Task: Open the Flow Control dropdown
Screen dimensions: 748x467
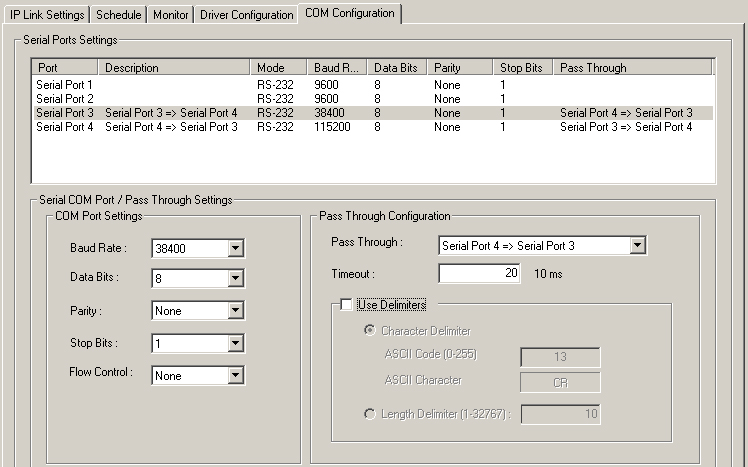Action: click(235, 376)
